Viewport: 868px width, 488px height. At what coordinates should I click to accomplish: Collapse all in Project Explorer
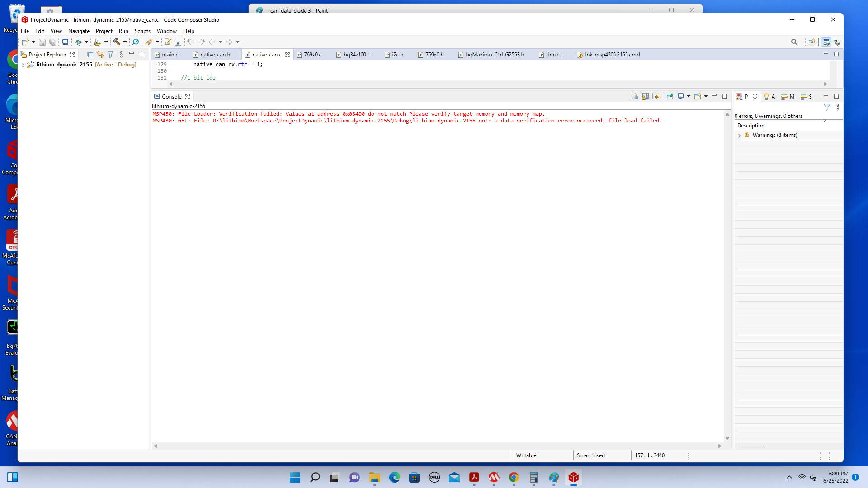click(x=90, y=54)
